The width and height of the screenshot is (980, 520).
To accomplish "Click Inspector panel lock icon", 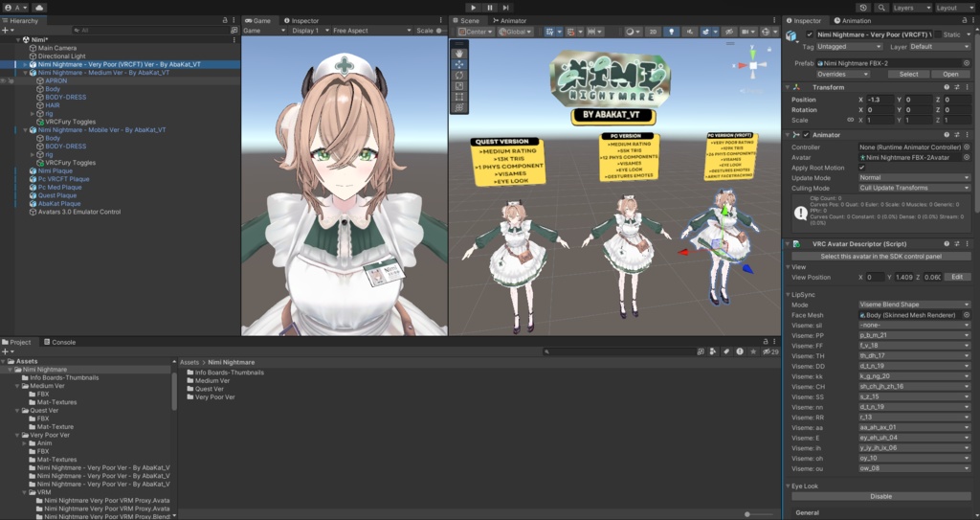I will coord(963,21).
